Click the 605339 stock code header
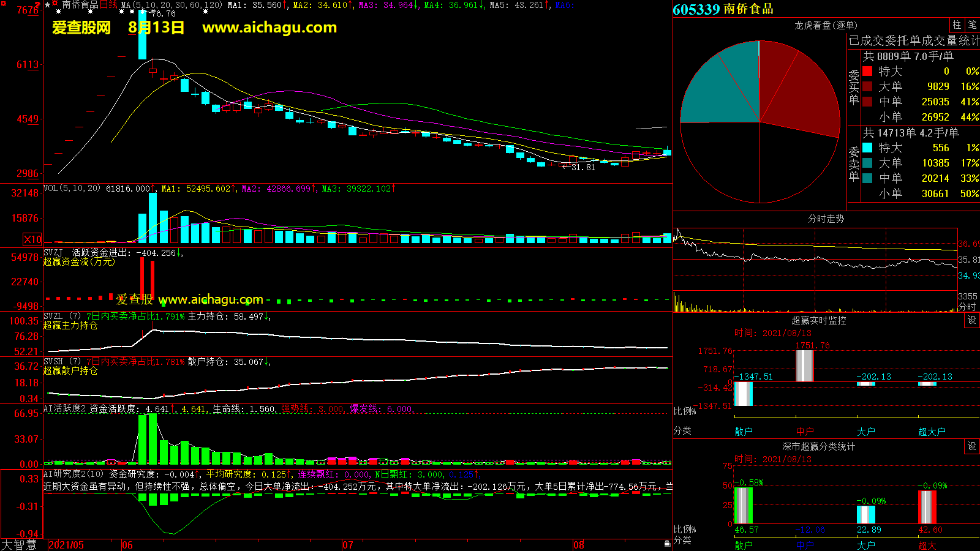The image size is (980, 551). (x=696, y=9)
